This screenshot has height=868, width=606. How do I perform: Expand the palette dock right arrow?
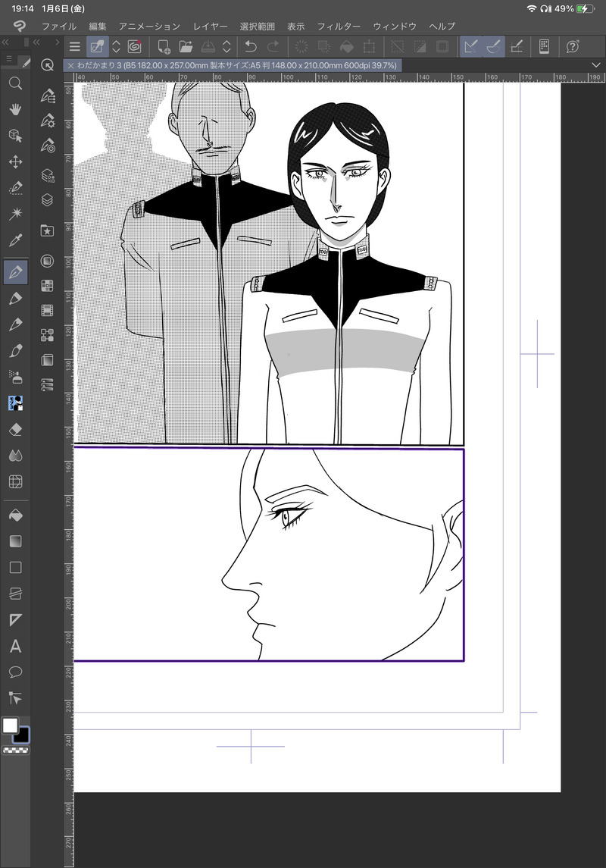point(56,42)
